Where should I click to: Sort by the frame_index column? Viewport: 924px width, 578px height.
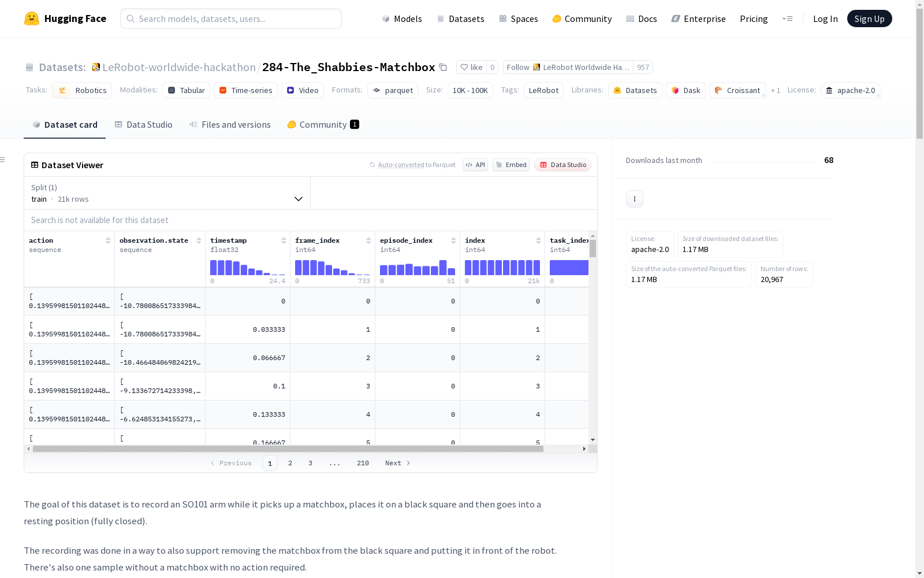(x=368, y=240)
